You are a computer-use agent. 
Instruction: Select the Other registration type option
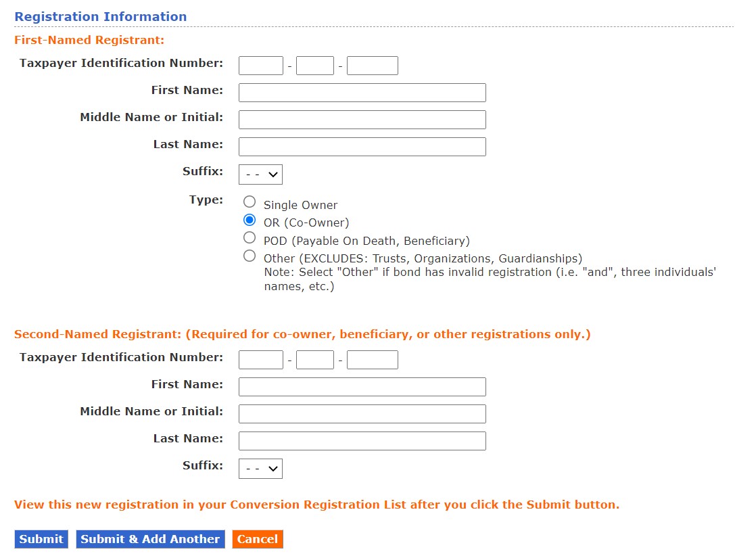click(x=250, y=254)
